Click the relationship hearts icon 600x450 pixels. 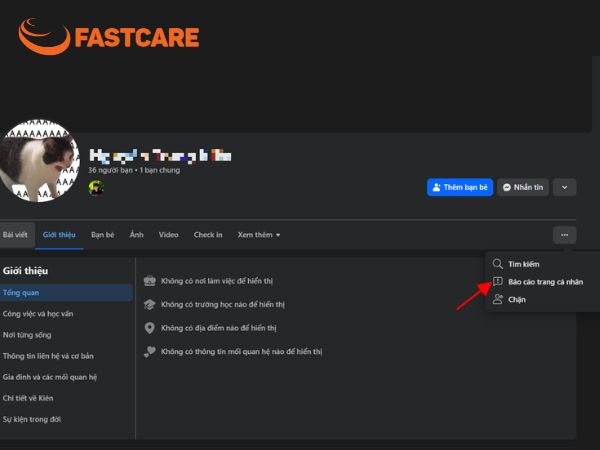point(150,352)
